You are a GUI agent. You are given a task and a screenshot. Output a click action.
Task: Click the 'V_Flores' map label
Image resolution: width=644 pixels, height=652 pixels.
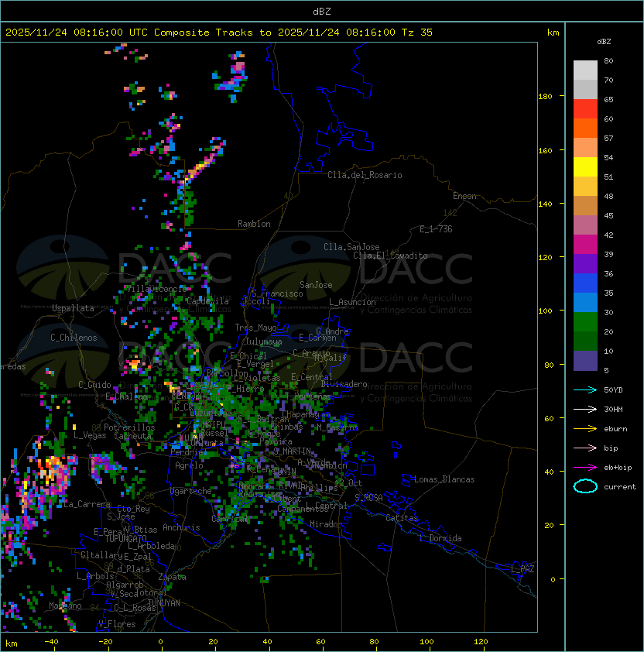click(x=117, y=624)
